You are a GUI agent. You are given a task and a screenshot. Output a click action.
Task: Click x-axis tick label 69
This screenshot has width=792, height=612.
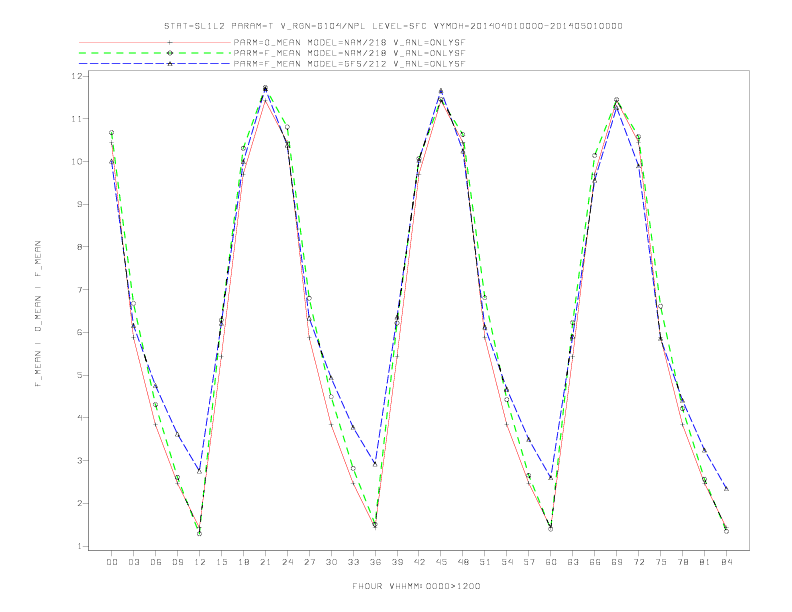click(617, 562)
